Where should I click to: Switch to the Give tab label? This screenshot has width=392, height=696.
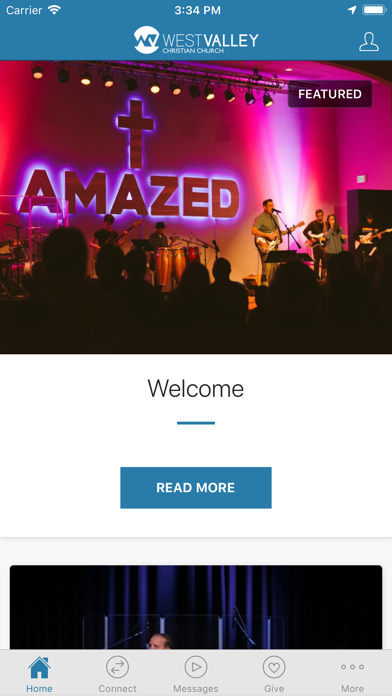(274, 688)
